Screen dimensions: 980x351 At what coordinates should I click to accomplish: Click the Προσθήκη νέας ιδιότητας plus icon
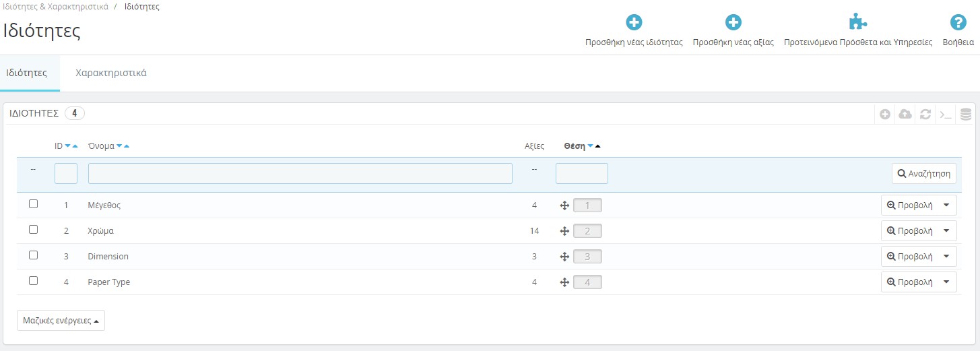(634, 23)
